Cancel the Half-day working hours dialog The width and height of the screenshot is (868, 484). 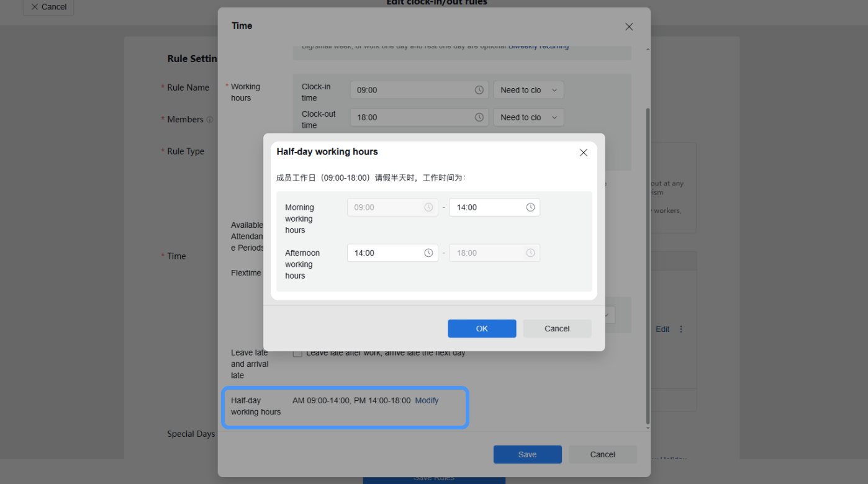pyautogui.click(x=557, y=329)
